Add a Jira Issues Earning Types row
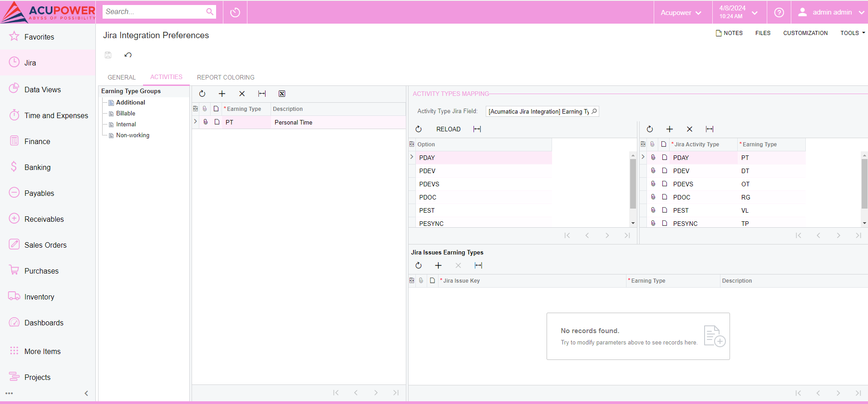Image resolution: width=868 pixels, height=404 pixels. [x=439, y=265]
